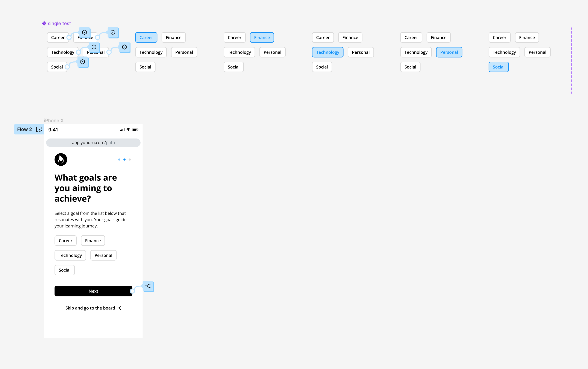Toggle the Technology goal option

(70, 255)
